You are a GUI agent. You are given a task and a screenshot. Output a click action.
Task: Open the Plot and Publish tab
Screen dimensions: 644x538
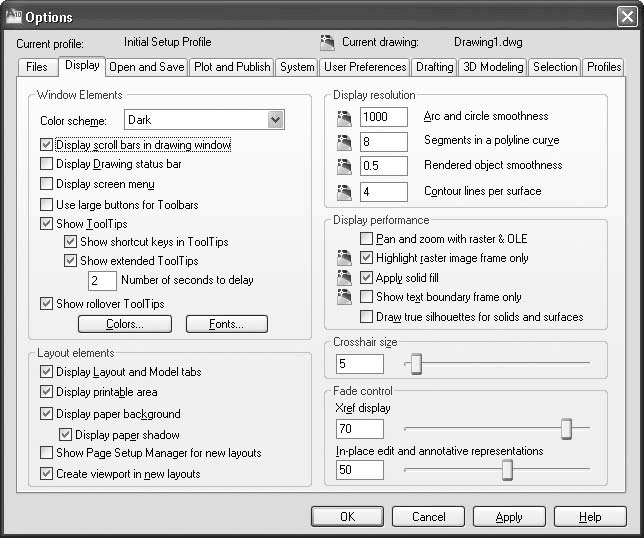click(x=232, y=67)
